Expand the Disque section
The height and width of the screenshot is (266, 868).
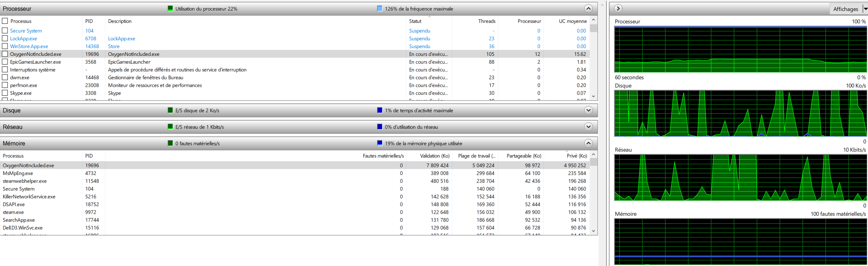point(588,110)
